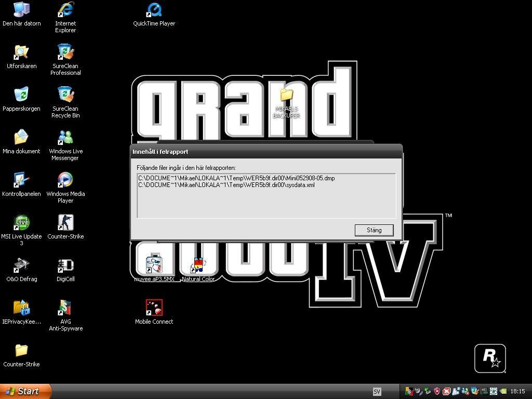Open the Counter-Strike folder icon
The height and width of the screenshot is (399, 532).
[x=22, y=355]
